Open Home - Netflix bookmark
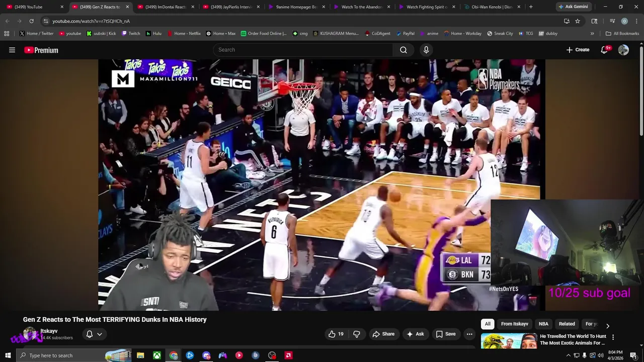The image size is (644, 362). pyautogui.click(x=184, y=34)
